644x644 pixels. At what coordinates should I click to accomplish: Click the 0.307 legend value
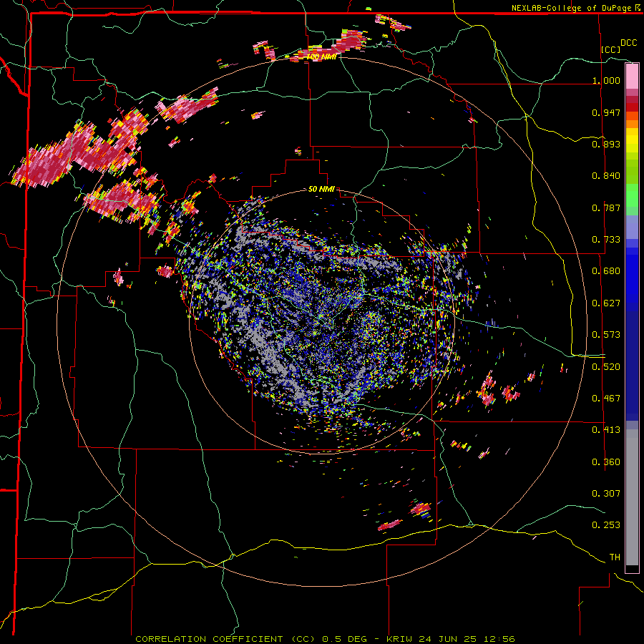pyautogui.click(x=606, y=494)
